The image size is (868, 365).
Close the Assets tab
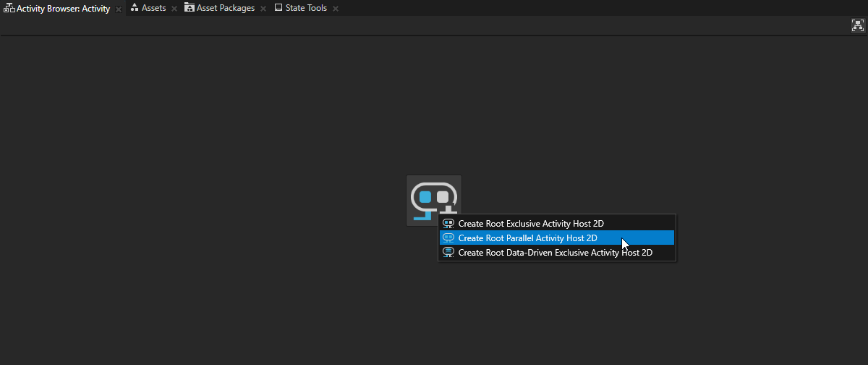pos(174,9)
